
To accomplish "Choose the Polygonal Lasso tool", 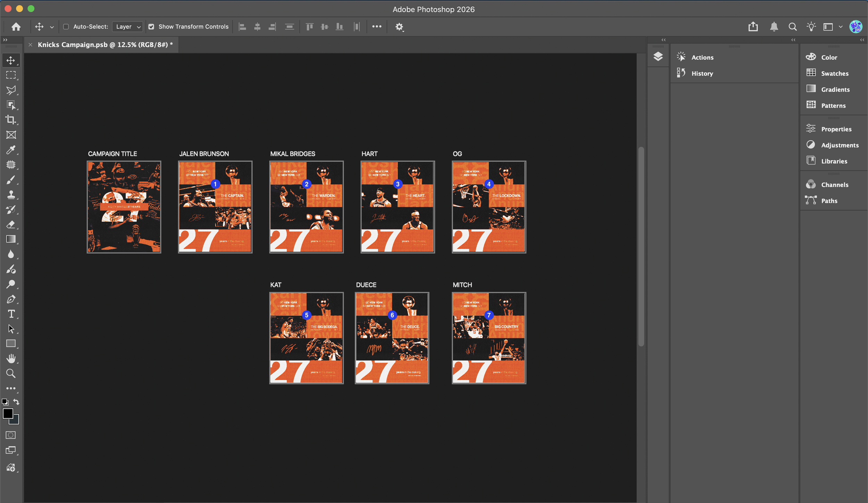I will click(x=11, y=90).
